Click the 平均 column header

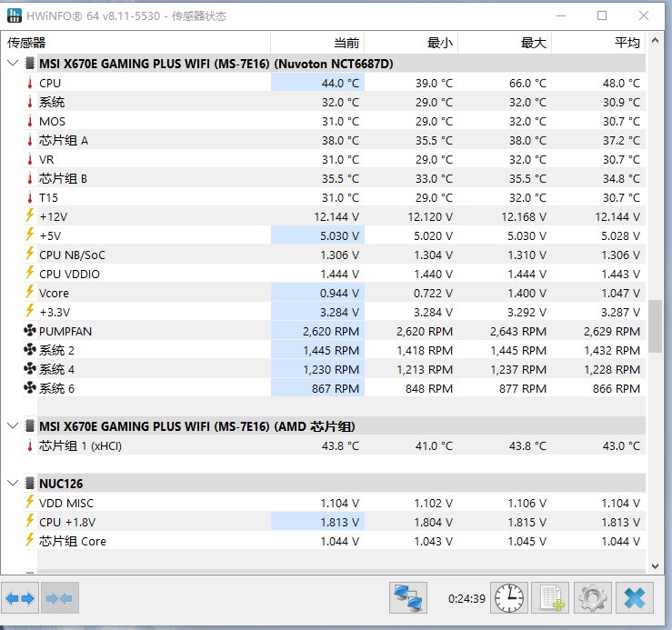(598, 43)
